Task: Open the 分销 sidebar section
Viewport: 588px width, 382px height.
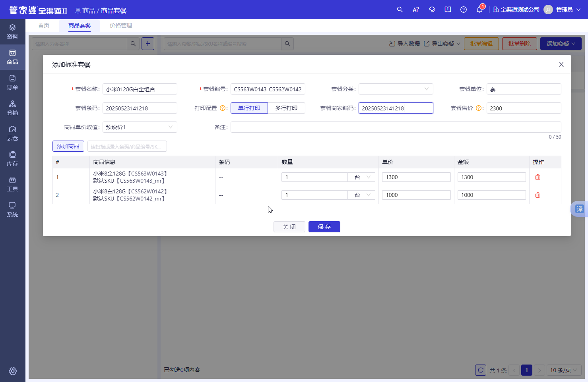Action: tap(13, 108)
